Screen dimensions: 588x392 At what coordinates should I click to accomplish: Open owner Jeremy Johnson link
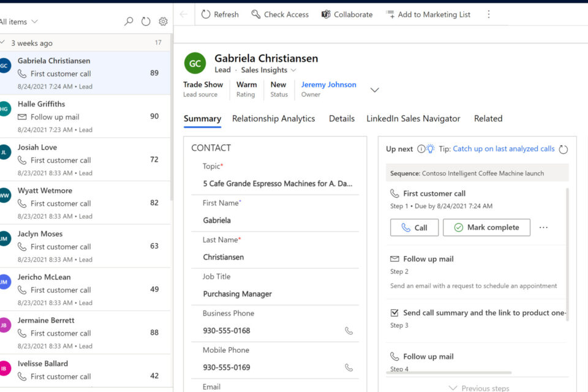coord(328,85)
